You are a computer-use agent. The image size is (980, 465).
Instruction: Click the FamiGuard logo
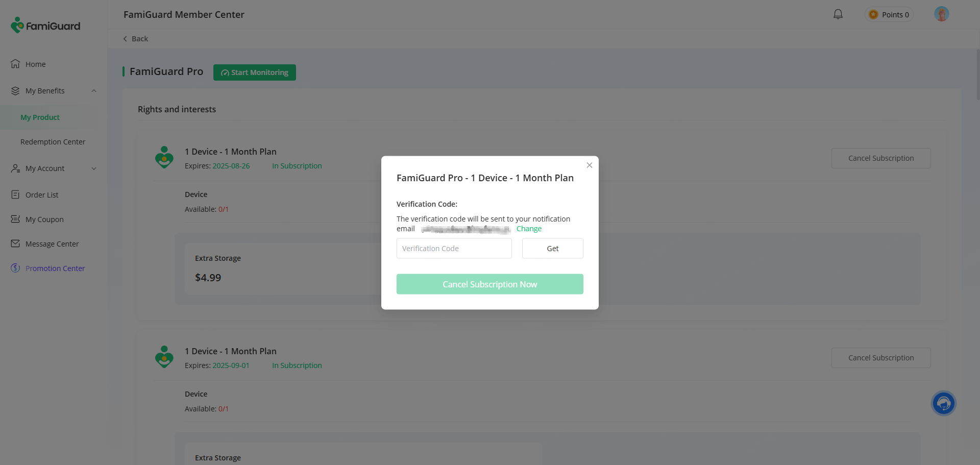pyautogui.click(x=46, y=26)
